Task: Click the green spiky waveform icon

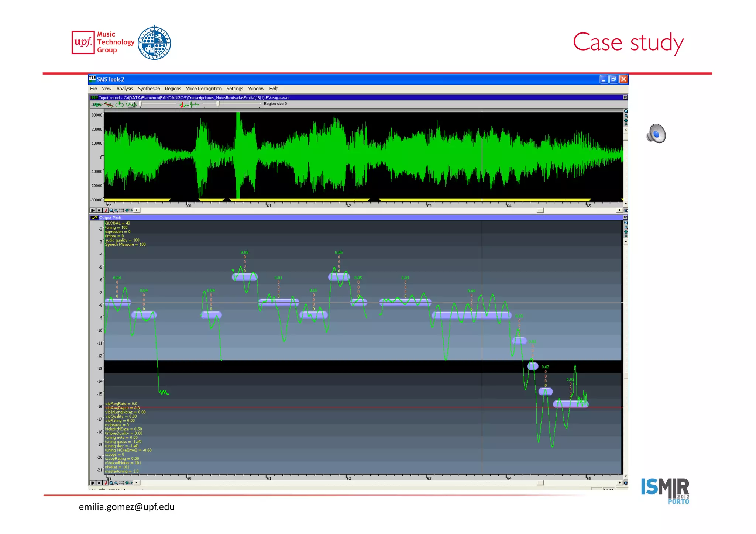Action: pos(195,105)
